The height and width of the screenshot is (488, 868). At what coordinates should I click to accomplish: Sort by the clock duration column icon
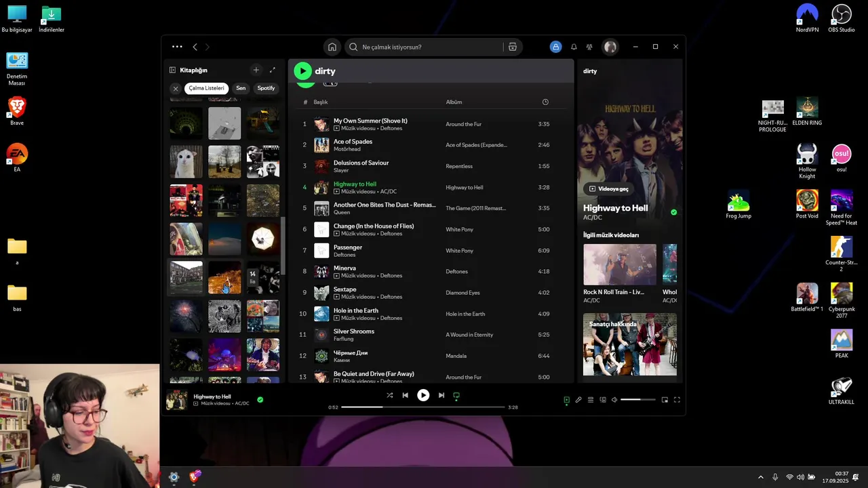tap(545, 102)
